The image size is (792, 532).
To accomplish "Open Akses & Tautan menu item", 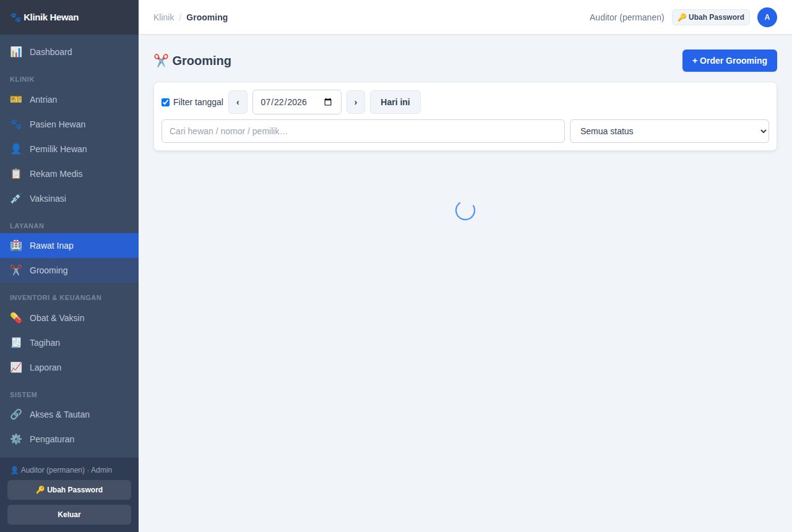I will tap(69, 414).
